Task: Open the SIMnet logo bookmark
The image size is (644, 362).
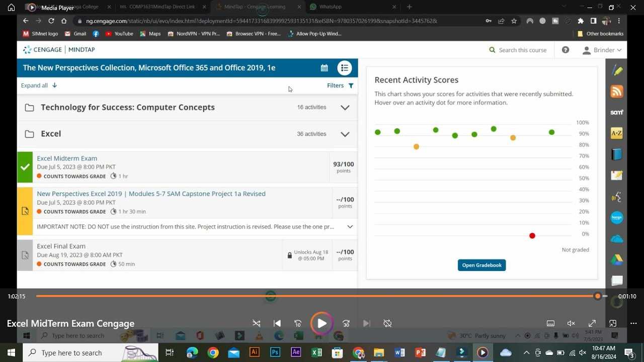Action: click(41, 34)
